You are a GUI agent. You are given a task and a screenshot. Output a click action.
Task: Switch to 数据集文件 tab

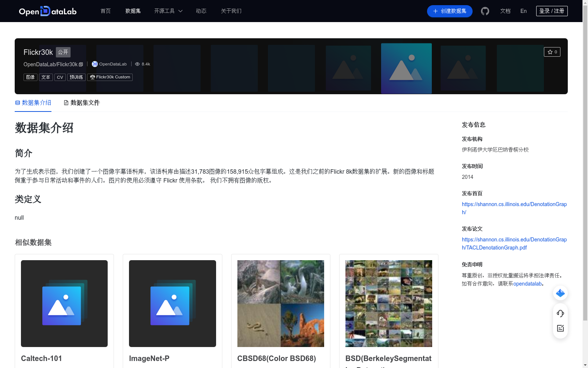(x=82, y=103)
